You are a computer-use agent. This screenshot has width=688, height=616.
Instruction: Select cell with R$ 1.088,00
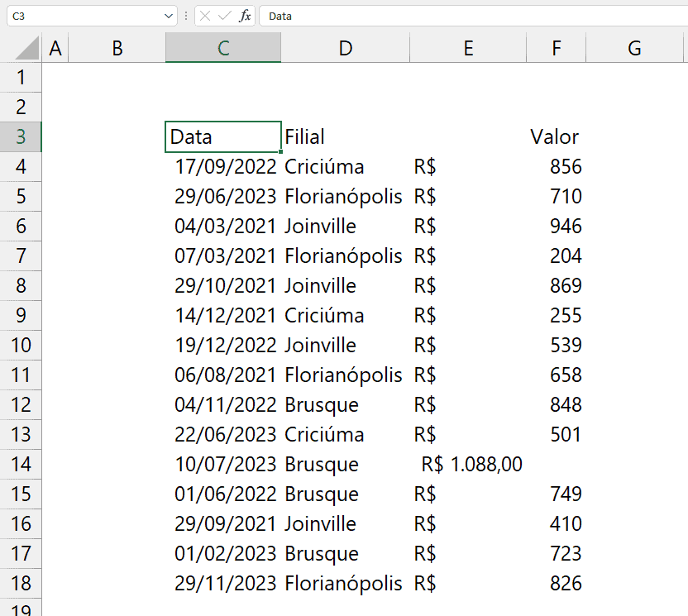pos(468,464)
